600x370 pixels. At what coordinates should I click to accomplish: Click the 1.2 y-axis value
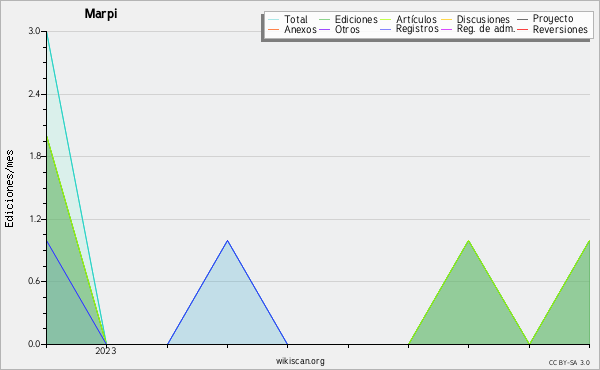(34, 219)
